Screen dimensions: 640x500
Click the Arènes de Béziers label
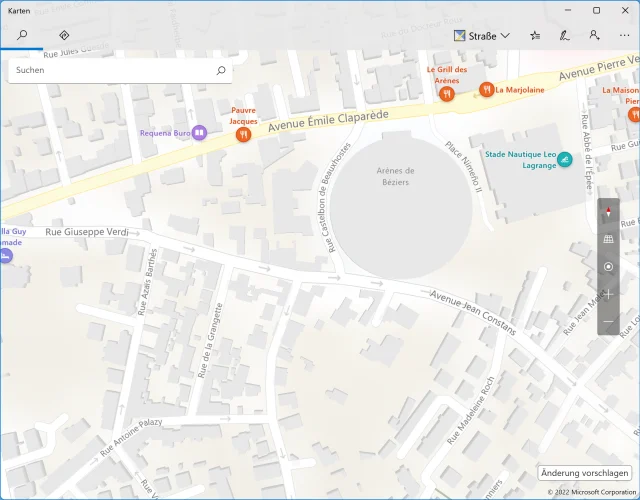coord(395,176)
